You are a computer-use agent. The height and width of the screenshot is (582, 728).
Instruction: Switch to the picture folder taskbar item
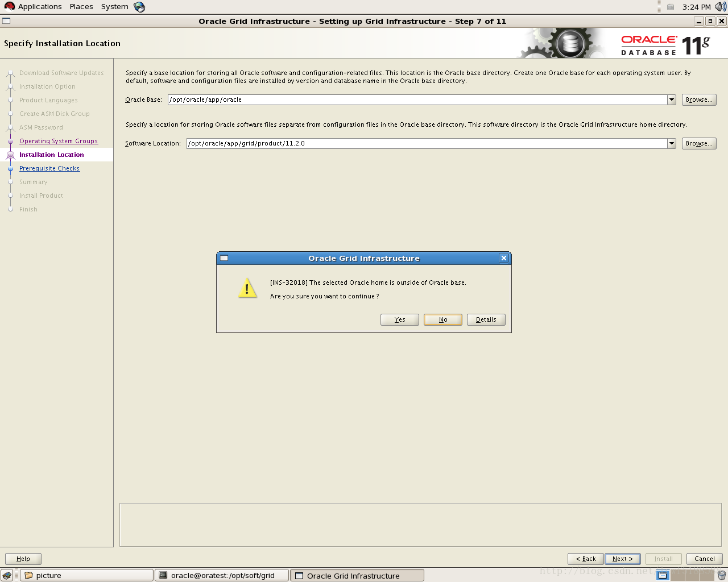(x=86, y=575)
